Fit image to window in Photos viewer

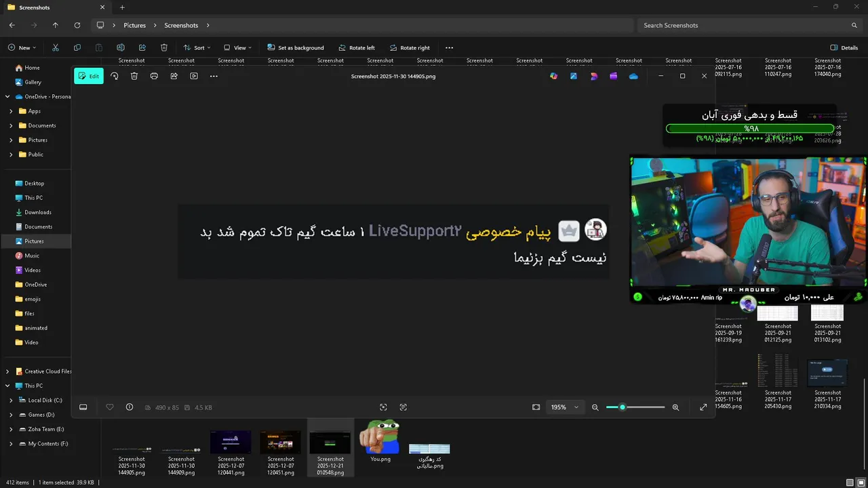tap(536, 407)
